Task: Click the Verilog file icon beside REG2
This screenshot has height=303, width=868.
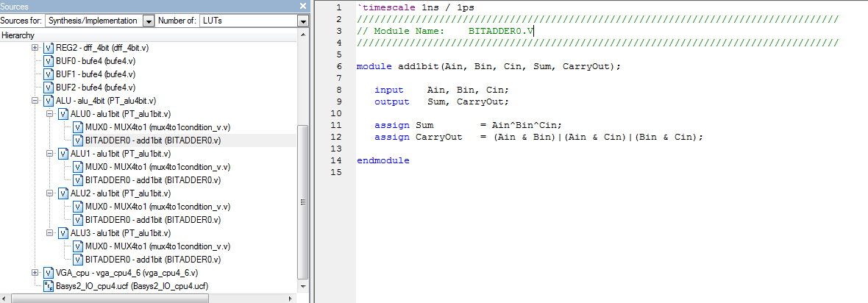Action: point(49,48)
